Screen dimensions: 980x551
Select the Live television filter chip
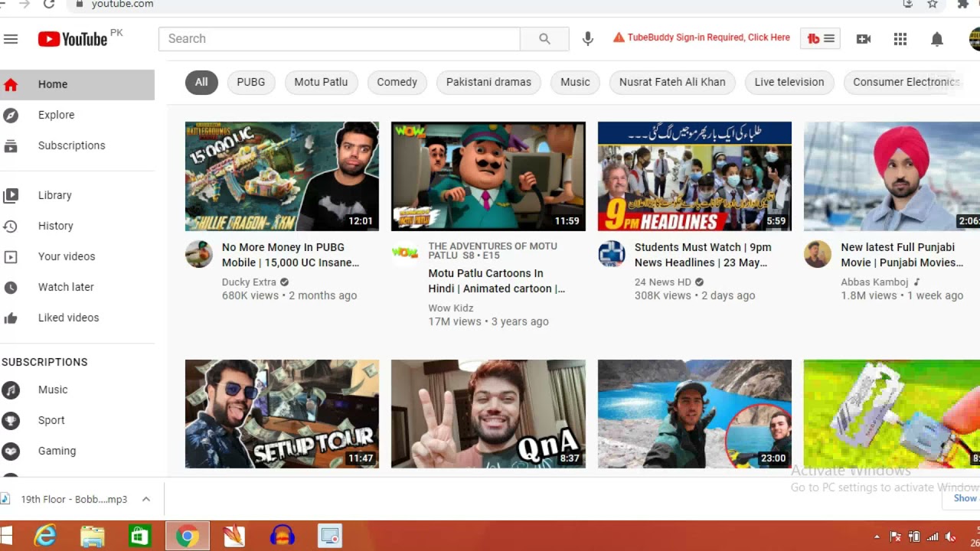(x=789, y=82)
